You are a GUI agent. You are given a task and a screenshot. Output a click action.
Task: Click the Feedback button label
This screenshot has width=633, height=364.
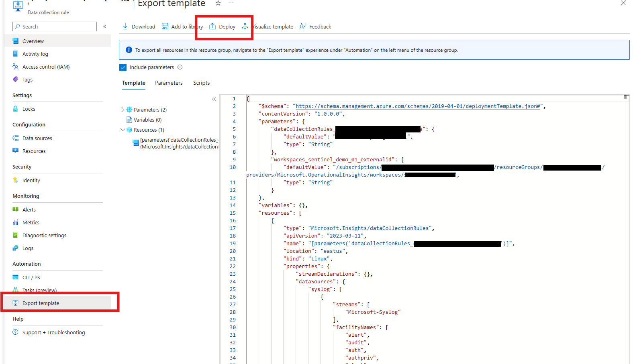pos(320,27)
